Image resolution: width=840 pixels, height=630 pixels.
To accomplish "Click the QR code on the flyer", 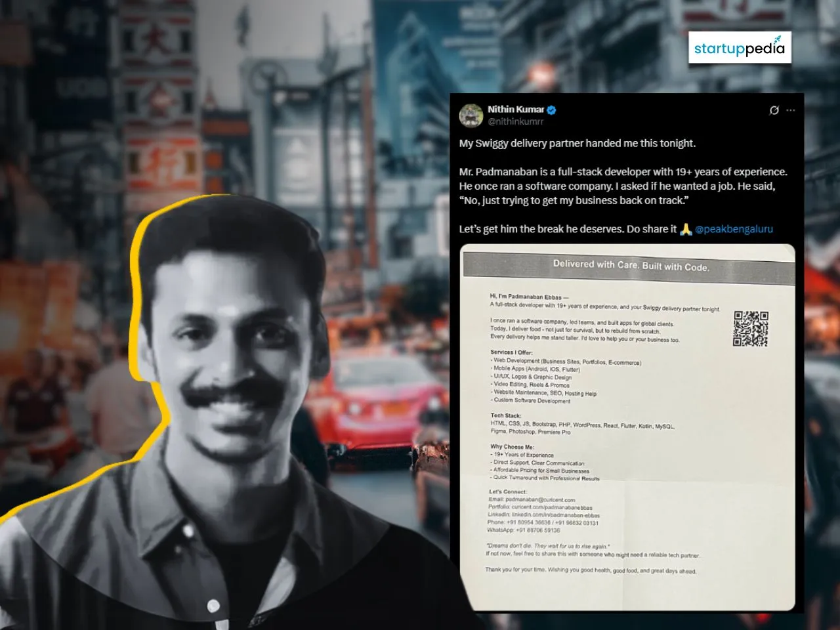I will (750, 328).
